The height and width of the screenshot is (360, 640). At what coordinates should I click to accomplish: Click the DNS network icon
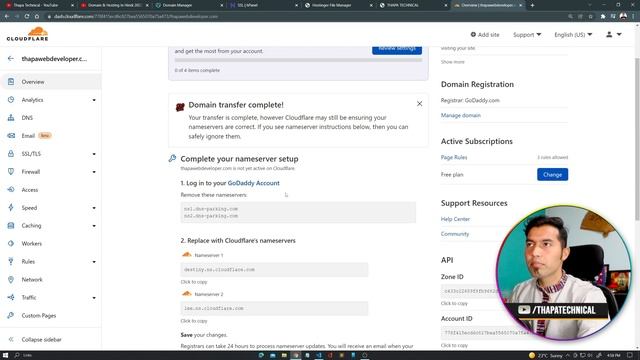11,118
